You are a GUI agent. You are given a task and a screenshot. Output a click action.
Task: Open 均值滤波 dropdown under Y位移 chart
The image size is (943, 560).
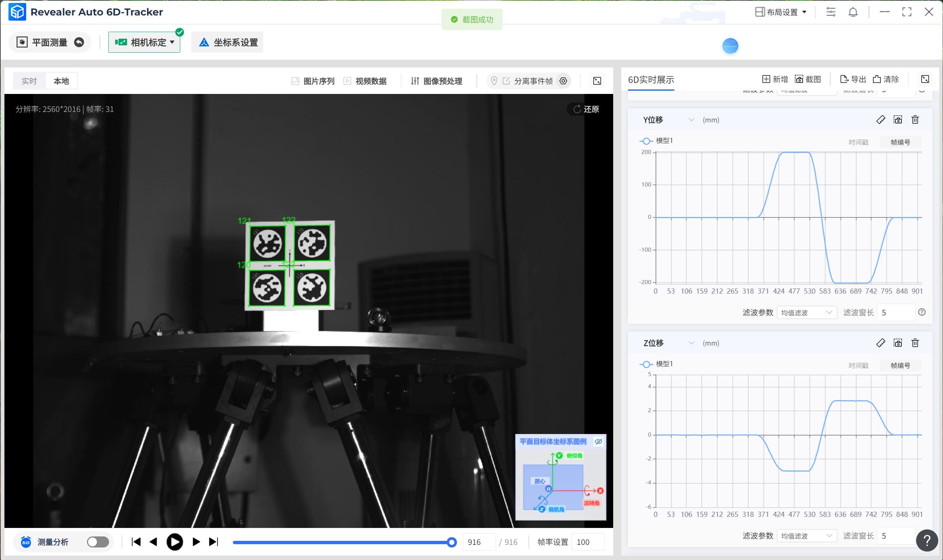tap(806, 312)
